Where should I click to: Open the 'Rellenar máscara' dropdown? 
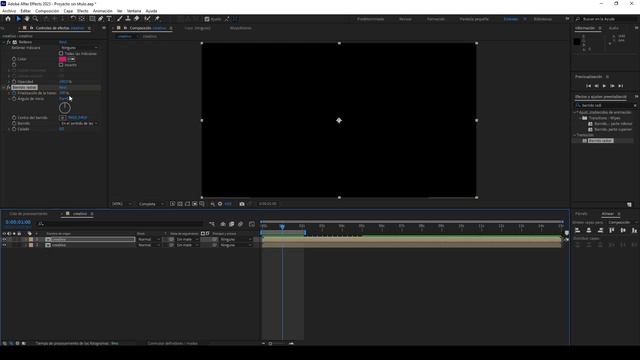[79, 48]
